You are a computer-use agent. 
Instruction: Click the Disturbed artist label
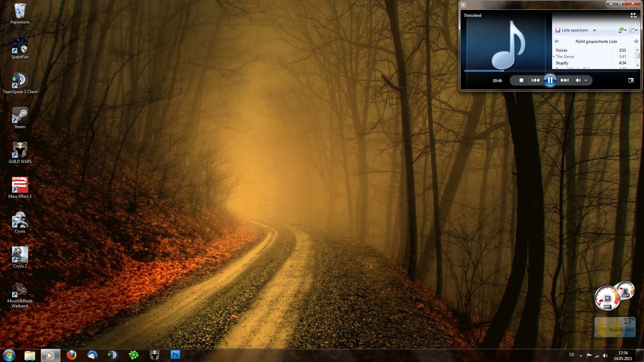point(473,15)
